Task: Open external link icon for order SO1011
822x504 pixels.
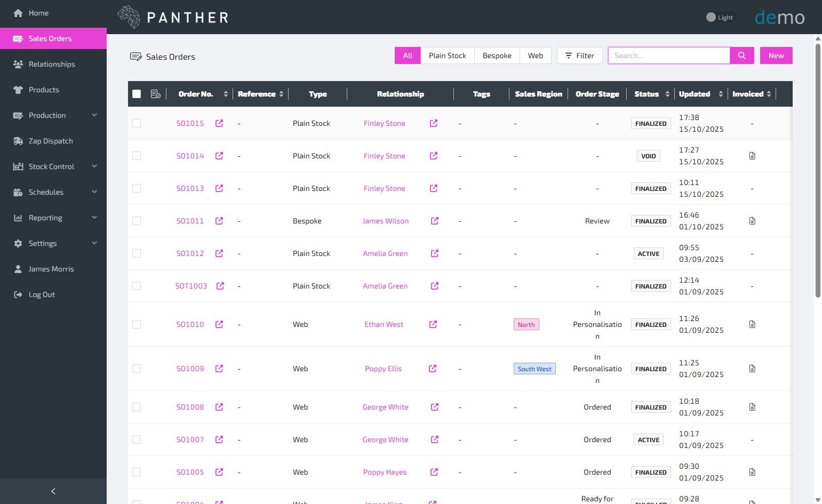Action: tap(219, 221)
